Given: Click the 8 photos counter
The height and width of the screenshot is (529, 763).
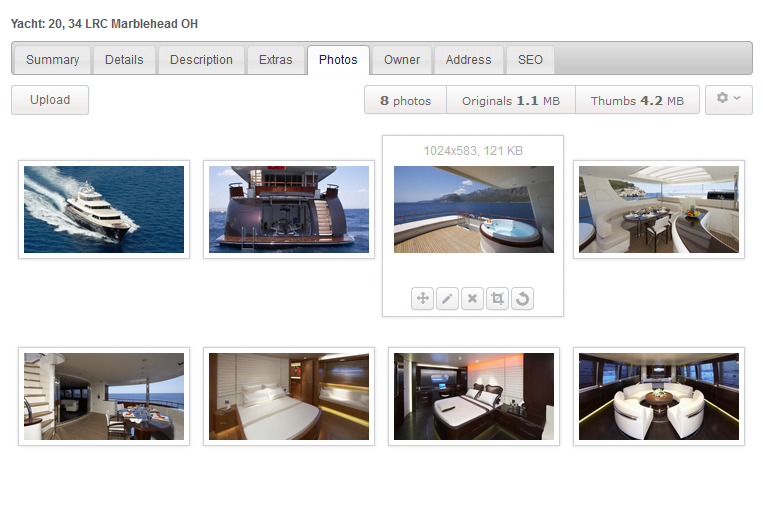Looking at the screenshot, I should 405,100.
